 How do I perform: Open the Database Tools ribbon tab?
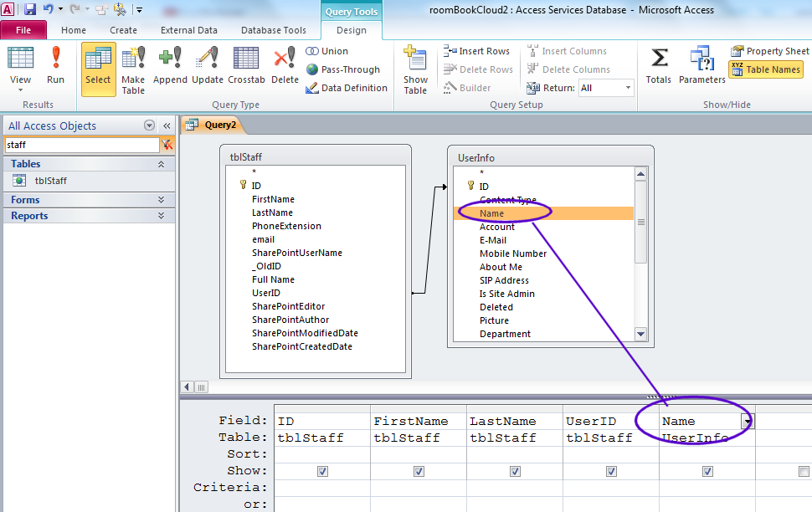coord(273,30)
